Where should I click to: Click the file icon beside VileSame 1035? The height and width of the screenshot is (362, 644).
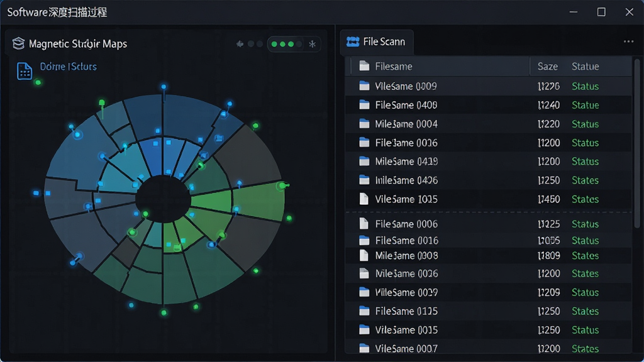(364, 199)
